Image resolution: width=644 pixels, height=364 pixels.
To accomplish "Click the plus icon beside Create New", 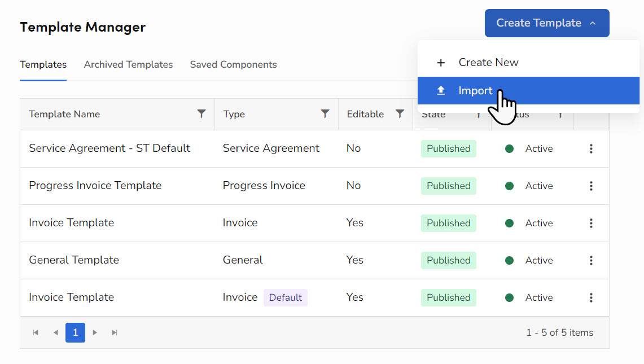I will pyautogui.click(x=441, y=62).
